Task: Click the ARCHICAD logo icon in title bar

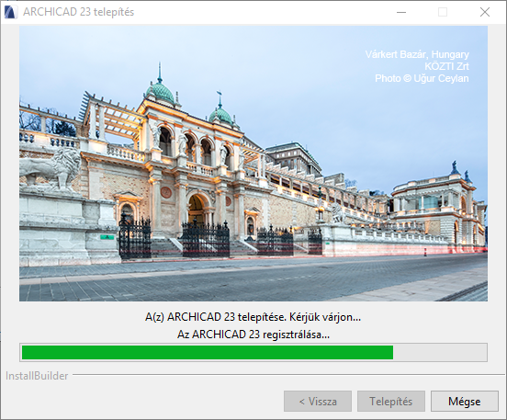Action: [11, 12]
